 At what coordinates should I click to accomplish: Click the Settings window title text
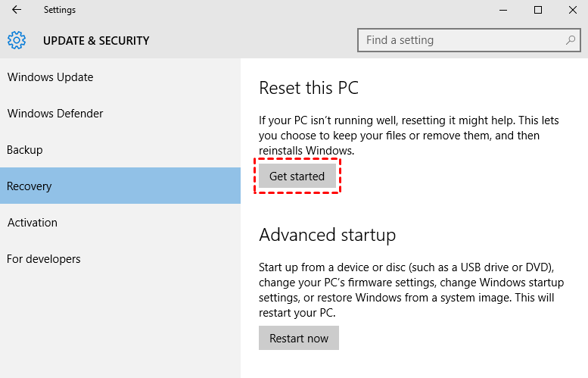(60, 11)
